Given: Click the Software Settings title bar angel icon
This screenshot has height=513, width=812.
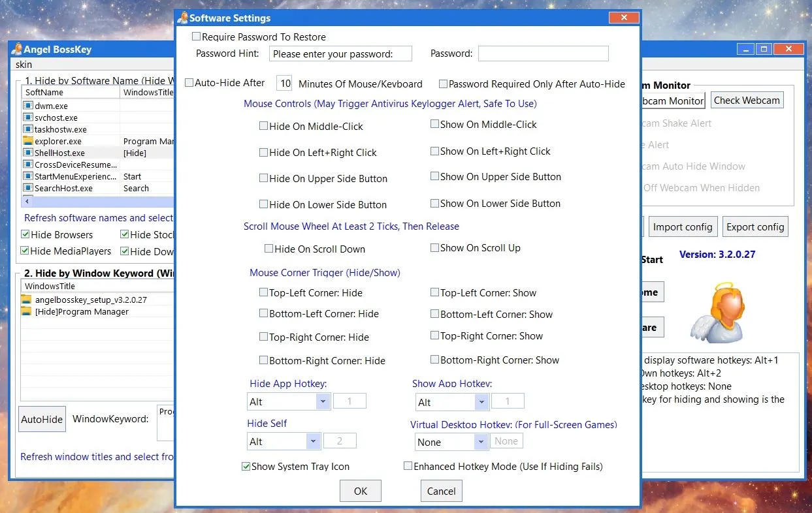Looking at the screenshot, I should click(x=184, y=18).
